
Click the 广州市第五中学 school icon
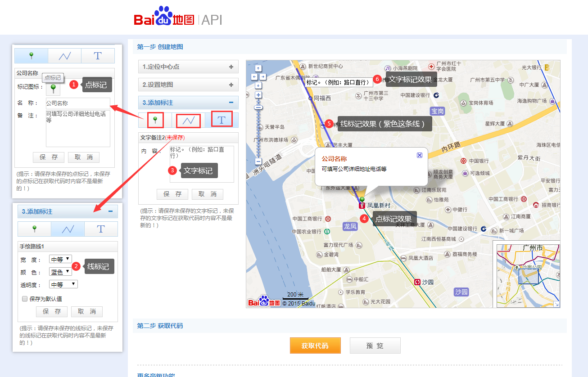click(511, 80)
